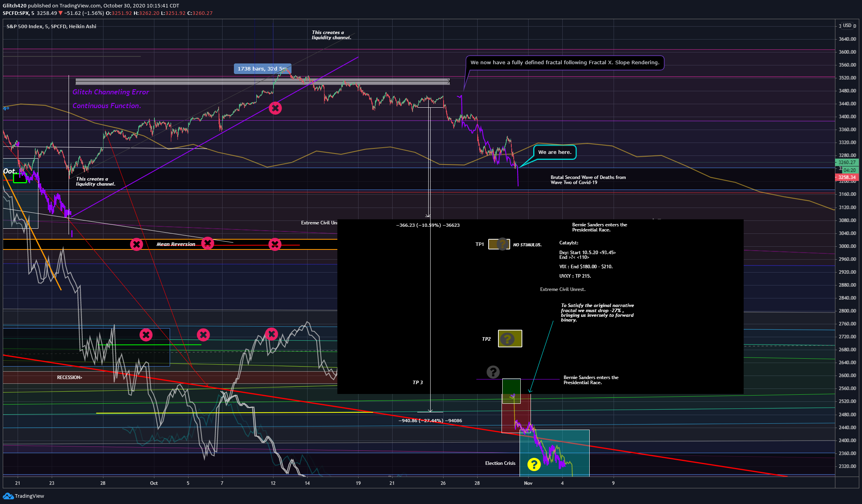Click the 'TP2' label
Screen dimensions: 862x504
486,339
